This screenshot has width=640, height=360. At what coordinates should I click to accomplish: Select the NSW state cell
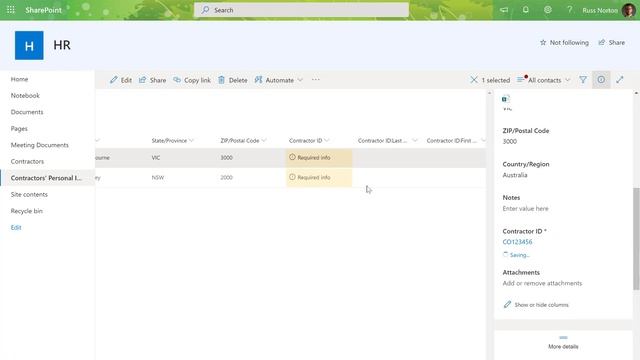click(158, 178)
